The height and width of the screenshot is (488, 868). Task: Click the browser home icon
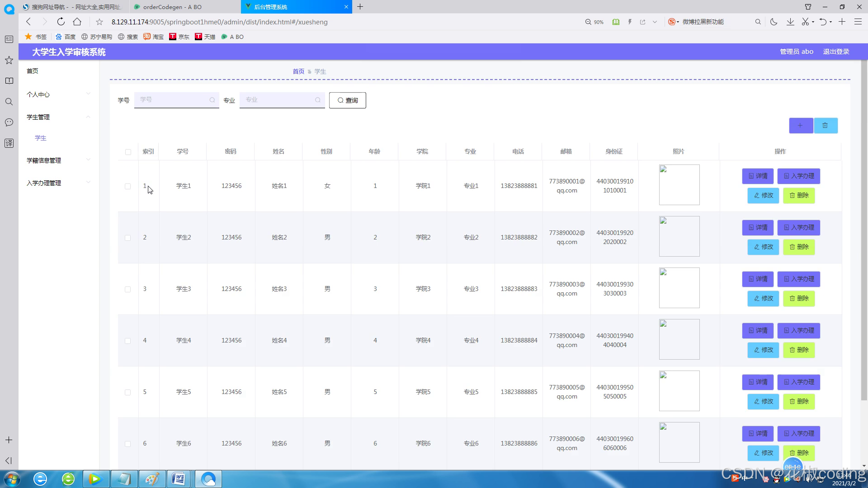click(x=77, y=22)
